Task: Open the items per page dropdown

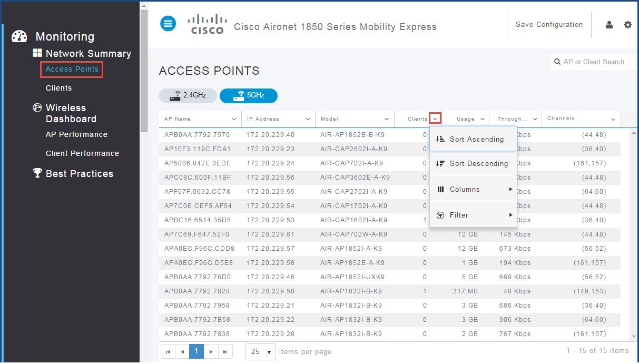Action: click(x=261, y=351)
